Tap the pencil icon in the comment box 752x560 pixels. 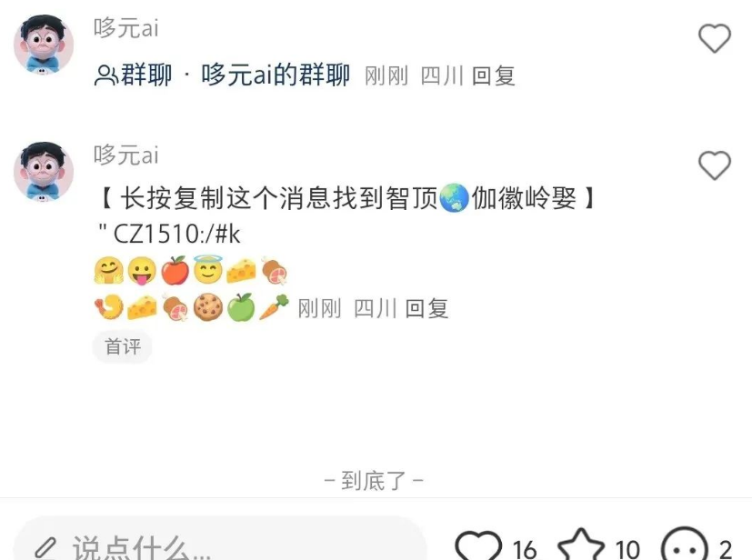point(46,548)
